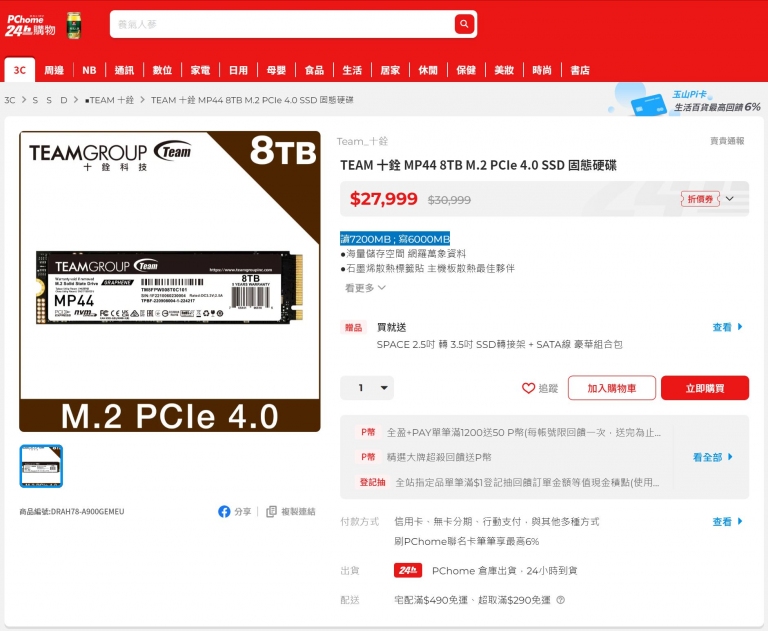Click 刷PChome聯名卡筆筆享最高6% text
The height and width of the screenshot is (631, 768).
pyautogui.click(x=466, y=541)
